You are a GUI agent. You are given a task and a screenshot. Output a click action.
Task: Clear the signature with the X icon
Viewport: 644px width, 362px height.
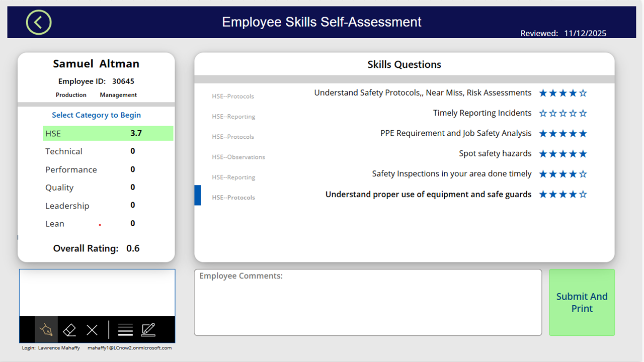92,330
